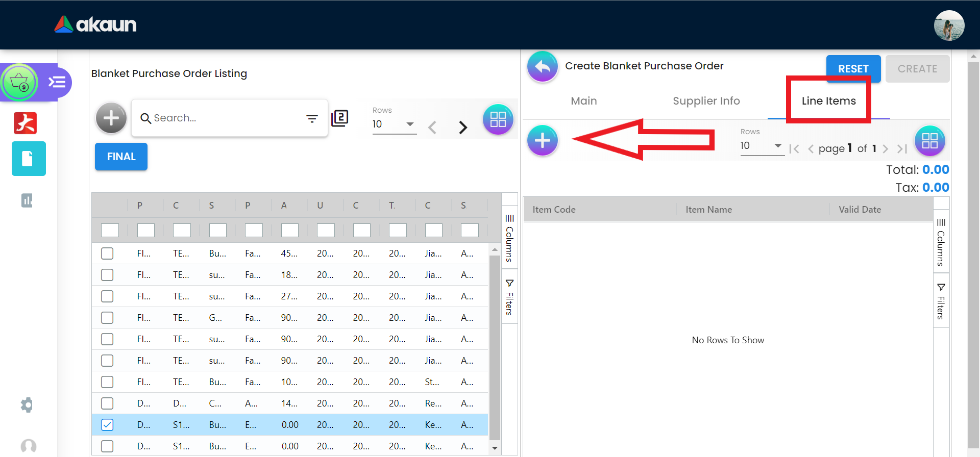This screenshot has height=457, width=980.
Task: Click the scroll-down arrow of listing table
Action: coord(495,448)
